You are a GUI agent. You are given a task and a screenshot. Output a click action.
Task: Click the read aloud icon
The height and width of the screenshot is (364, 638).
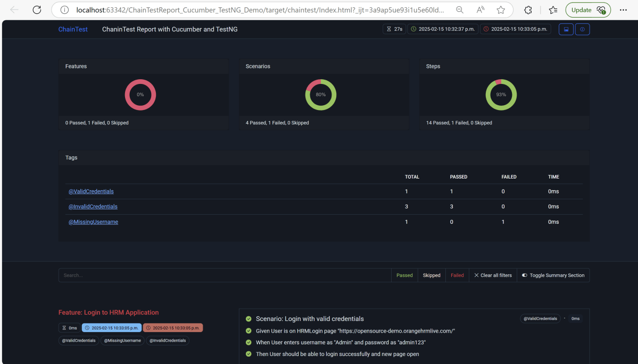coord(480,10)
